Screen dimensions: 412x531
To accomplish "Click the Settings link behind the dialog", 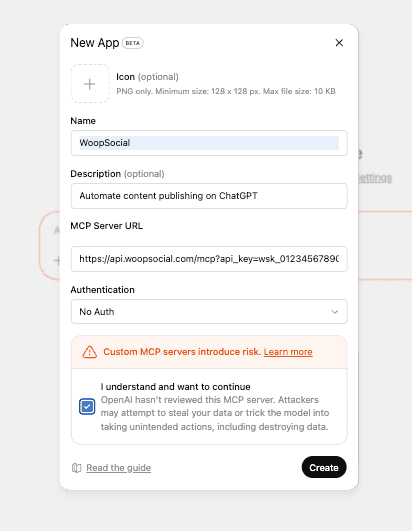I will pos(375,177).
